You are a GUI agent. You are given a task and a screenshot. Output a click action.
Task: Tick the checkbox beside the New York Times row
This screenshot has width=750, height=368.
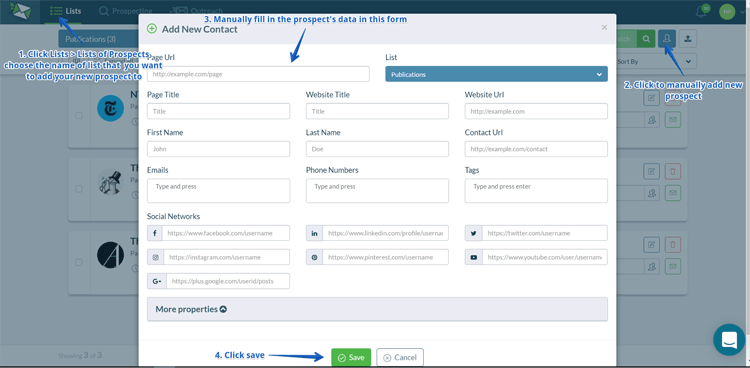coord(79,115)
